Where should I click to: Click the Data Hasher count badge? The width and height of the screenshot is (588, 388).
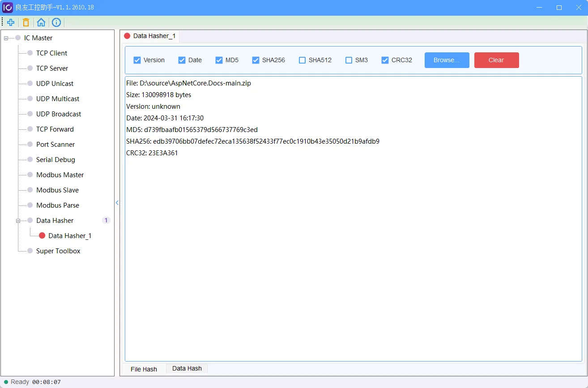[x=106, y=220]
